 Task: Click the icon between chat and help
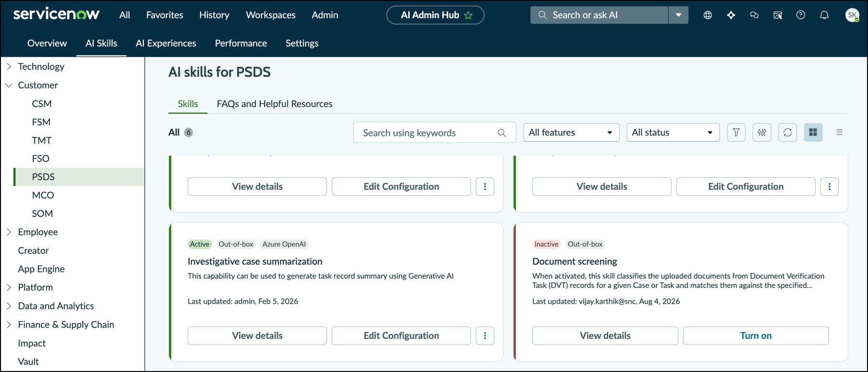pos(778,15)
